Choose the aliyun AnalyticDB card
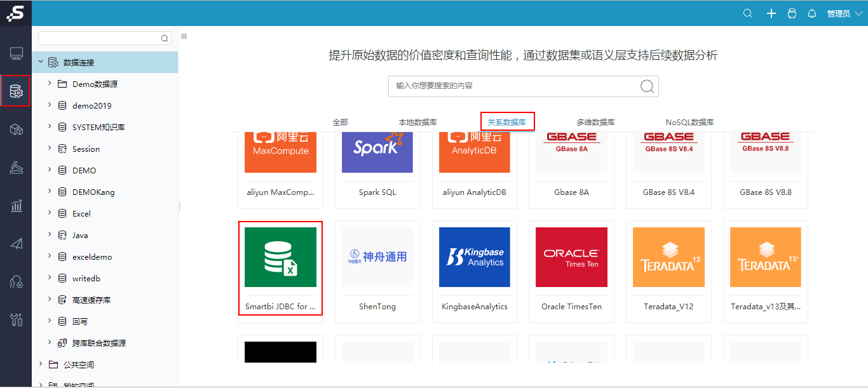The width and height of the screenshot is (868, 388). tap(475, 169)
